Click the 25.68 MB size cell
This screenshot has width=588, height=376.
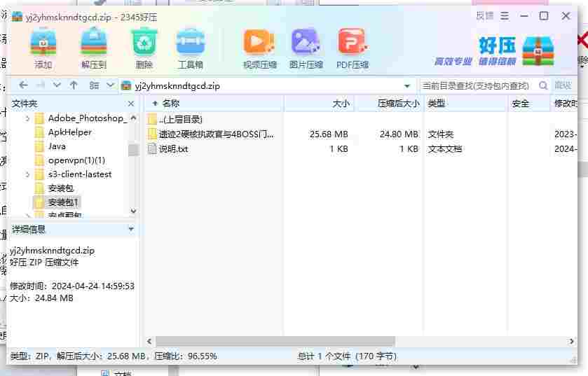pos(329,134)
